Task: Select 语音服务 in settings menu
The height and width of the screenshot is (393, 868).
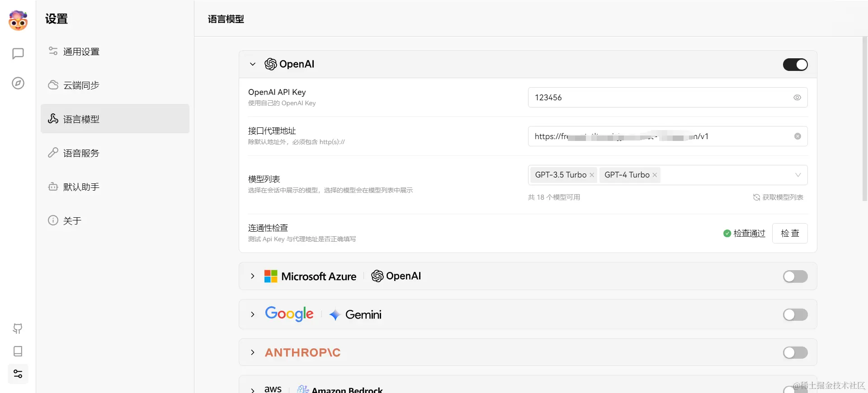Action: 115,153
